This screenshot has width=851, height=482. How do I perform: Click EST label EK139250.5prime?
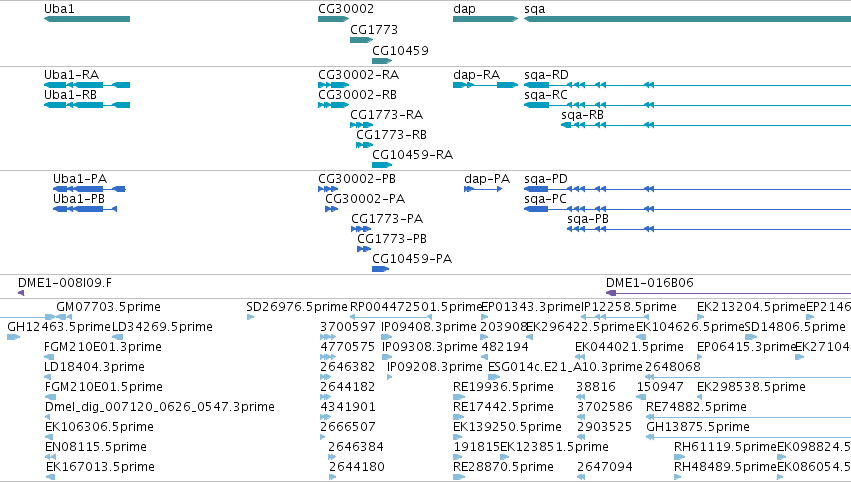pos(507,427)
